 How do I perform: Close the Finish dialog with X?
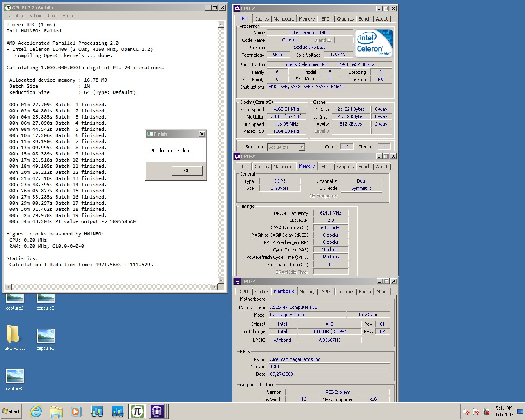202,134
